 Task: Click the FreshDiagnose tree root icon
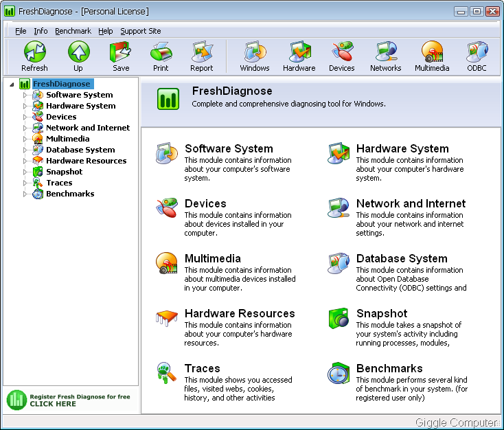click(x=25, y=84)
